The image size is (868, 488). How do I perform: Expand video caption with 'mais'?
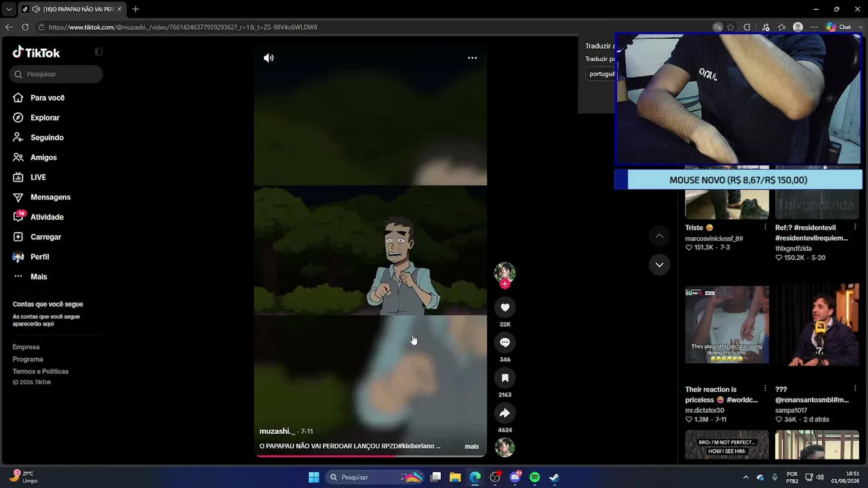click(471, 446)
